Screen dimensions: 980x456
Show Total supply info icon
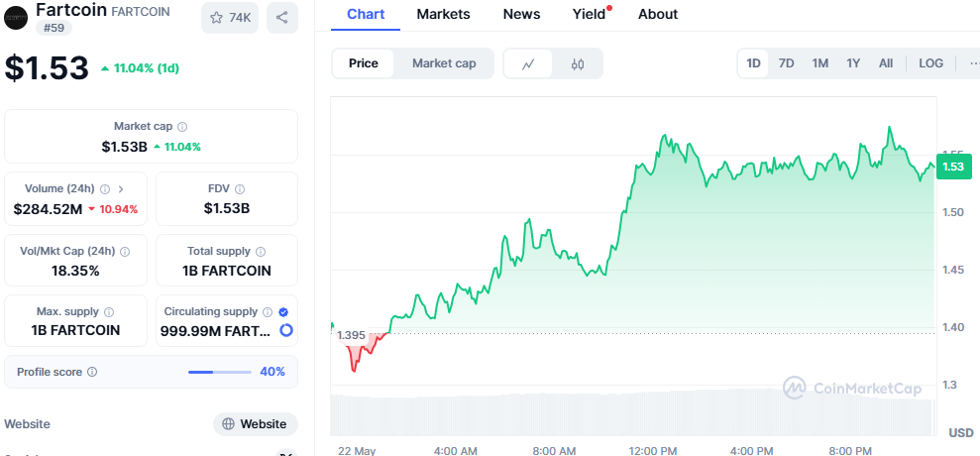pyautogui.click(x=261, y=252)
